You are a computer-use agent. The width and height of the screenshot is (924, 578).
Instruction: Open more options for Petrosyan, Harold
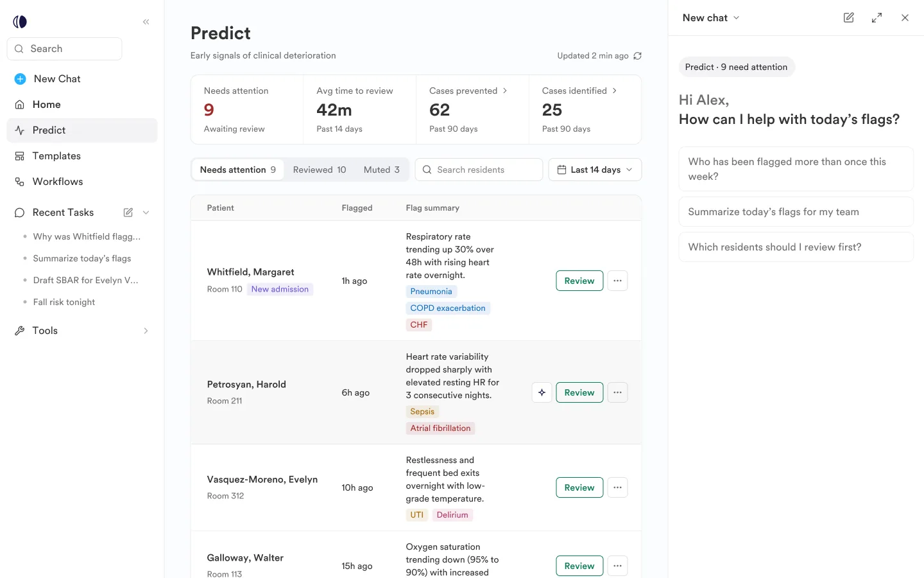click(617, 392)
